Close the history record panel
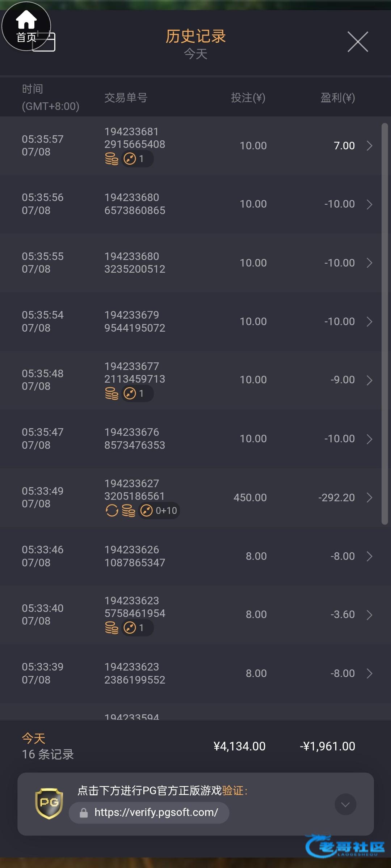This screenshot has height=868, width=391. click(358, 42)
